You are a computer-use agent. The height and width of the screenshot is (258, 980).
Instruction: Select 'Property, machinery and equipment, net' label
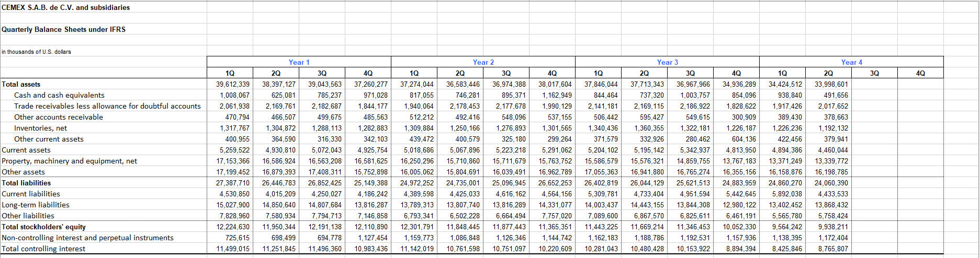[70, 161]
